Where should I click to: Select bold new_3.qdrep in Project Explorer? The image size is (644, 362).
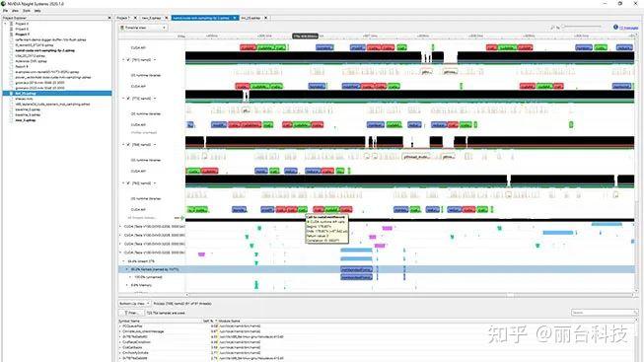(x=25, y=120)
